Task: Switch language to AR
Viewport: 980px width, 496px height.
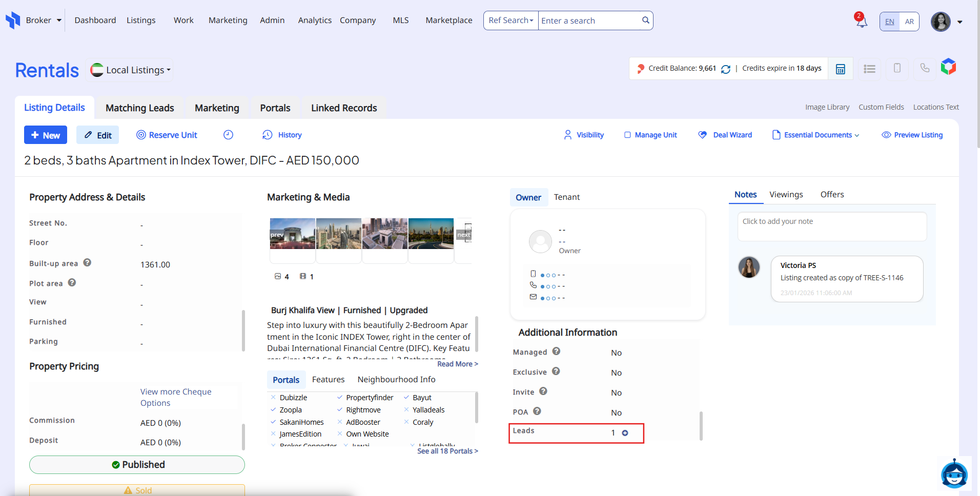Action: click(909, 22)
